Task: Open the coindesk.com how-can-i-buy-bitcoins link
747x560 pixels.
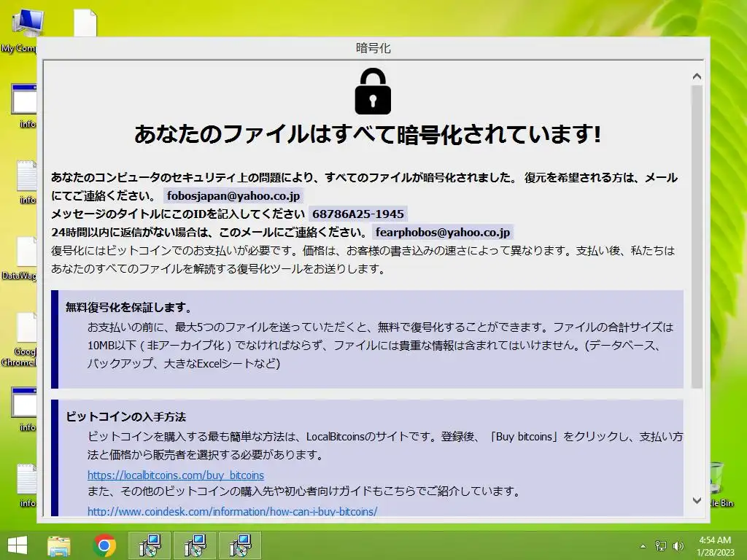Action: (232, 511)
